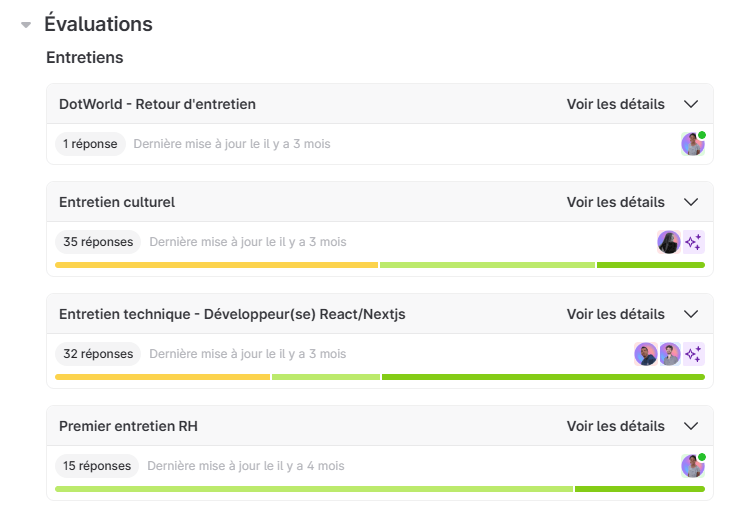
Task: Click the reviewer avatar in Entretien culturel
Action: pyautogui.click(x=668, y=242)
